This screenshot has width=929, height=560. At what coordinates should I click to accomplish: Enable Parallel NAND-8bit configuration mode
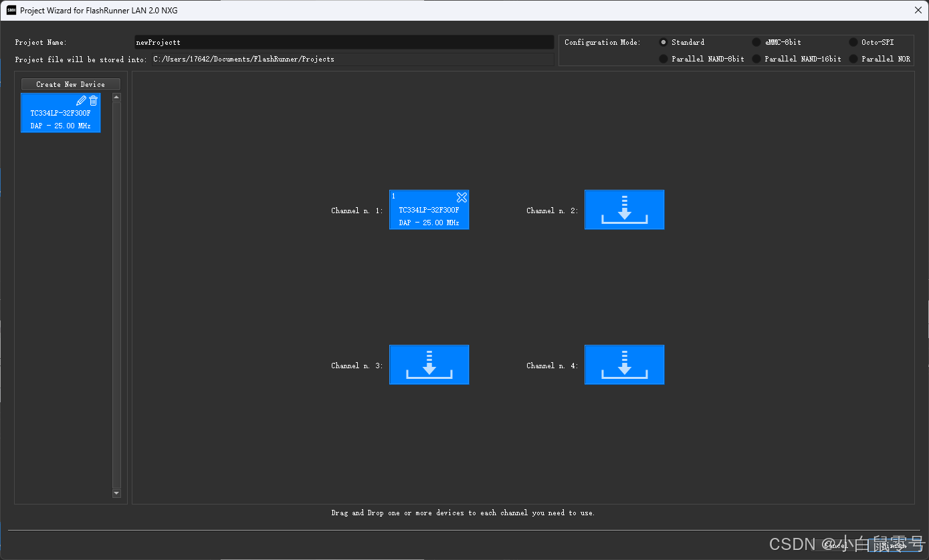pos(662,59)
